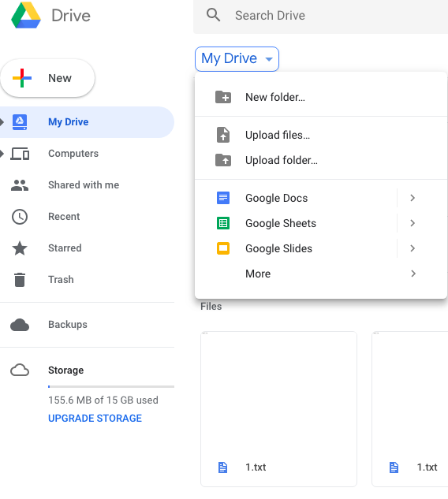Click the Recent clock icon

pos(20,217)
